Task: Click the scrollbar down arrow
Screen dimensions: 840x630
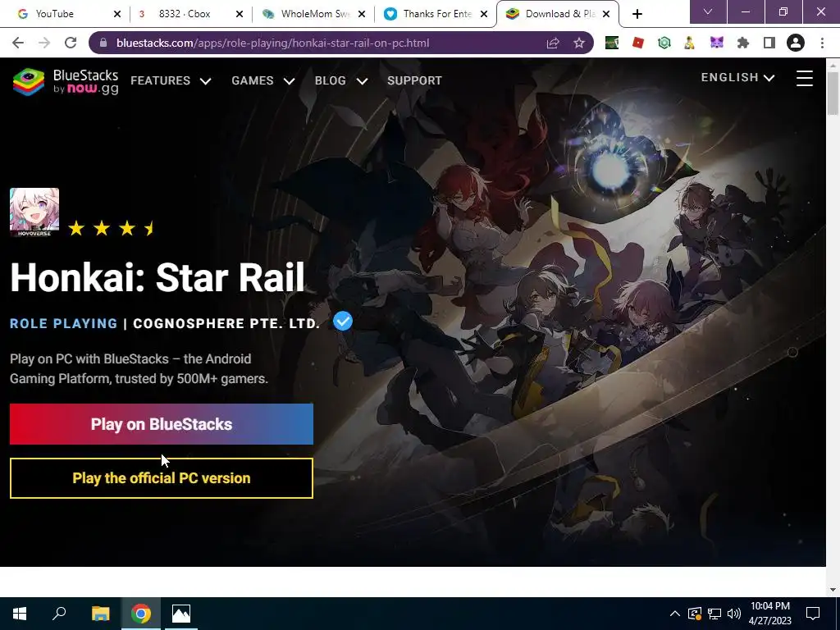Action: coord(833,589)
